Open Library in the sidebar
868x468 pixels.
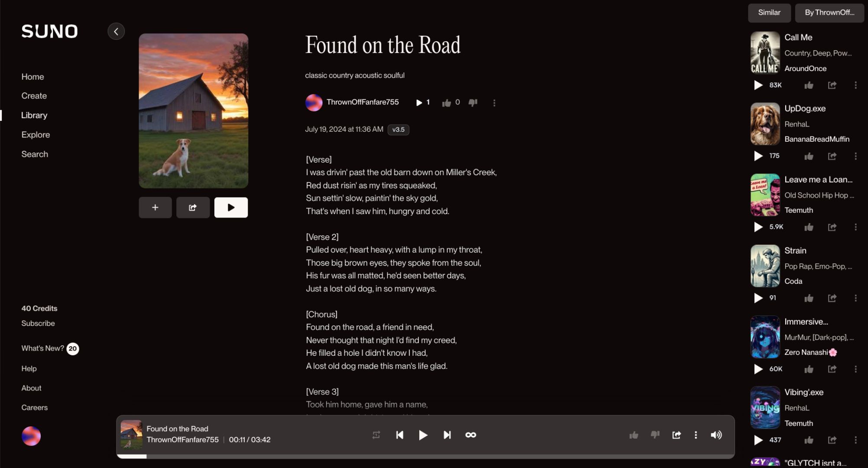click(x=34, y=115)
